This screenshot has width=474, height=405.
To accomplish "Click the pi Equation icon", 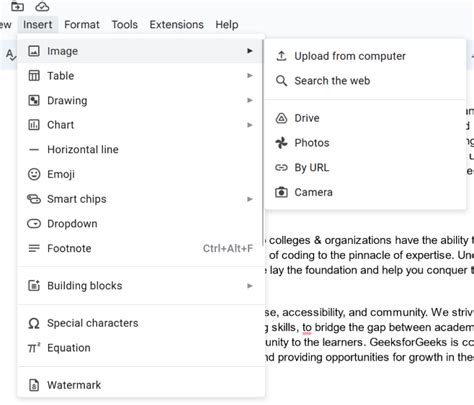I will pyautogui.click(x=34, y=348).
